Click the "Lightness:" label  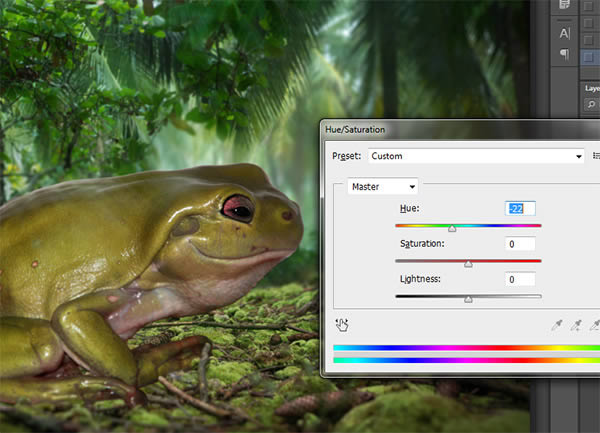coord(420,279)
